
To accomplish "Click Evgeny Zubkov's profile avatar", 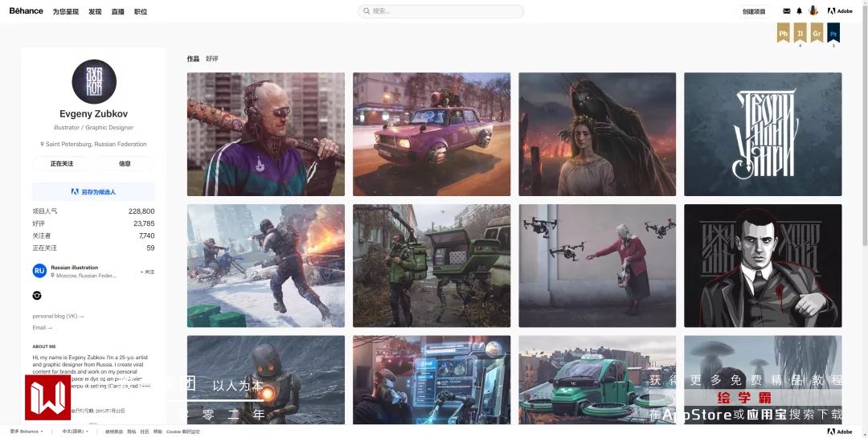I will (94, 81).
